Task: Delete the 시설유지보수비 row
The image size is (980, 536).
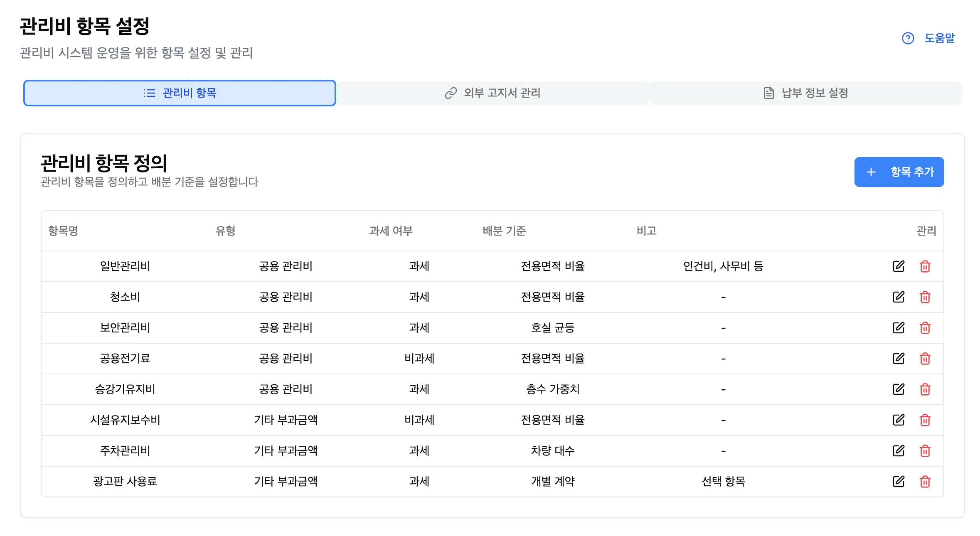Action: 925,420
